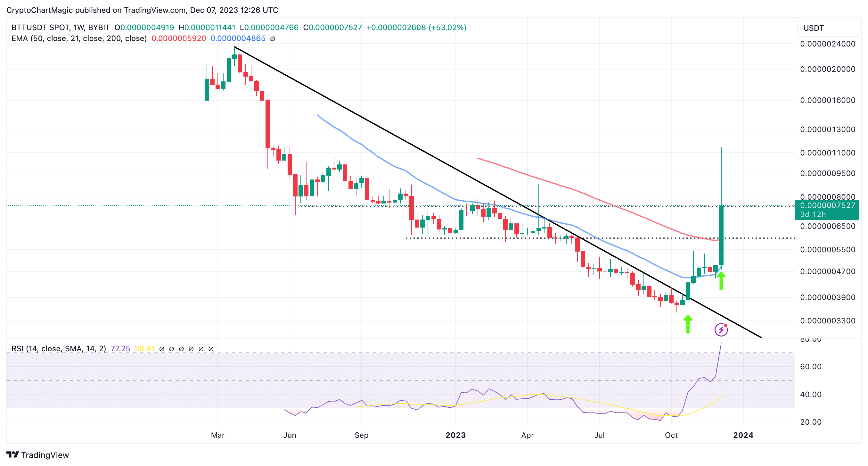Click the Sep label on the time axis
Viewport: 868px width, 466px height.
click(362, 435)
